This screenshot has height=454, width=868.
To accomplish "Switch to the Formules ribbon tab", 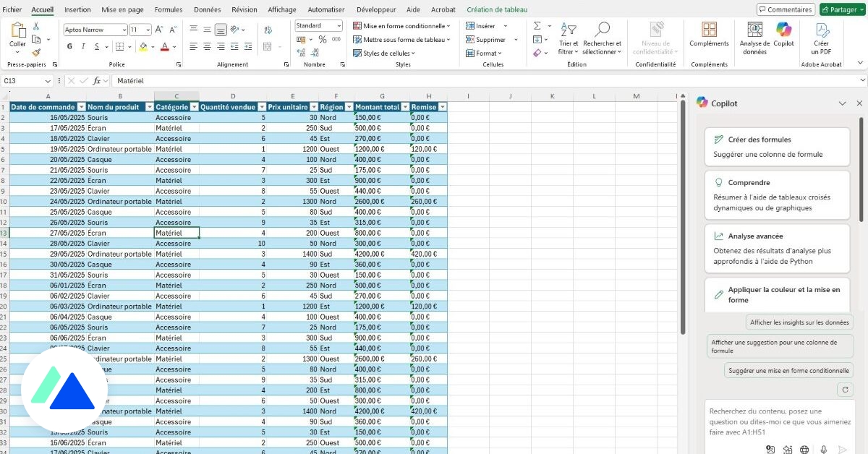I will (169, 10).
